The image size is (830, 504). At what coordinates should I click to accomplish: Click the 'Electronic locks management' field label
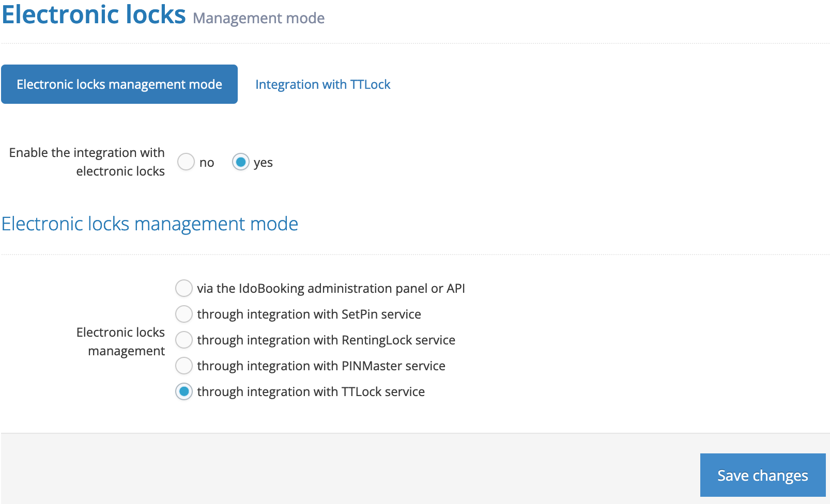[x=120, y=341]
